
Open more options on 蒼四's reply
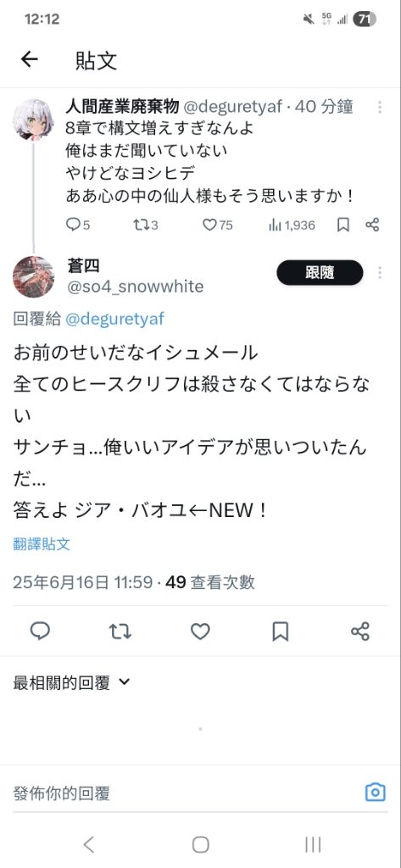[x=380, y=272]
